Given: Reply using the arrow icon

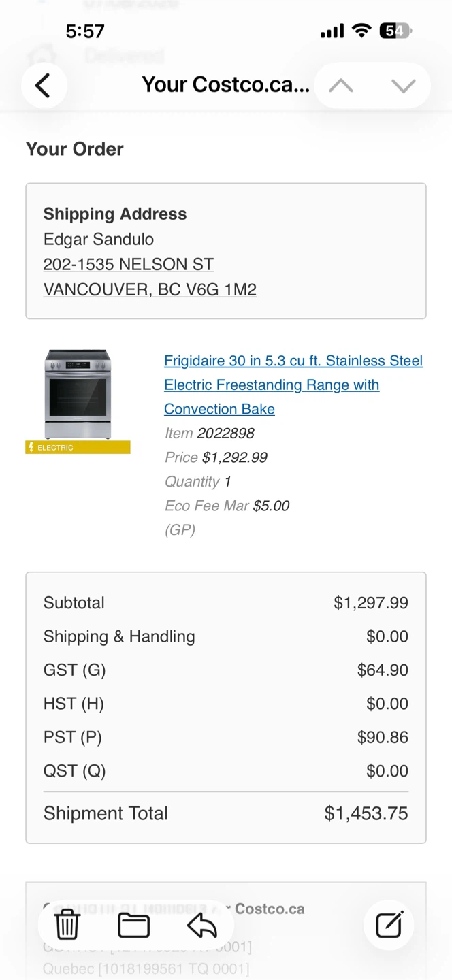Looking at the screenshot, I should click(x=201, y=925).
